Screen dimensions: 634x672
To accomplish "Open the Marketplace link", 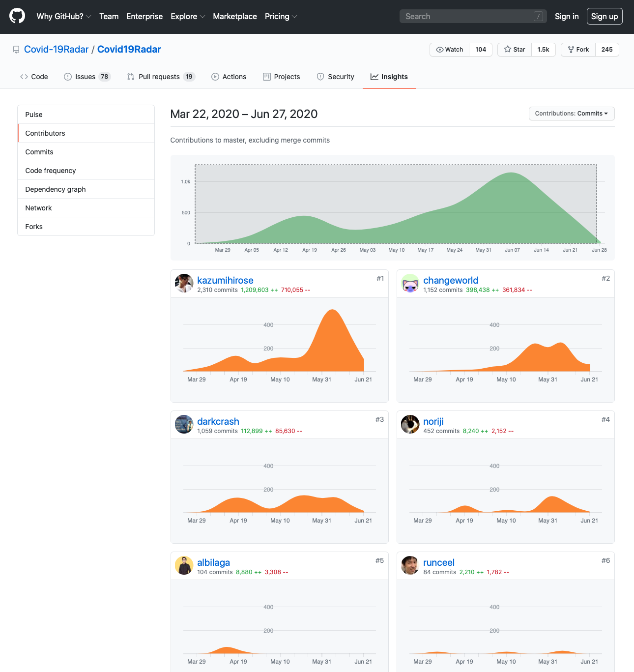I will tap(235, 16).
